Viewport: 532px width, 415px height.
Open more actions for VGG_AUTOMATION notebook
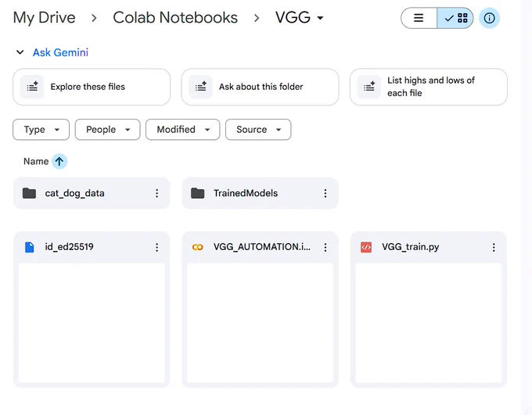[325, 247]
